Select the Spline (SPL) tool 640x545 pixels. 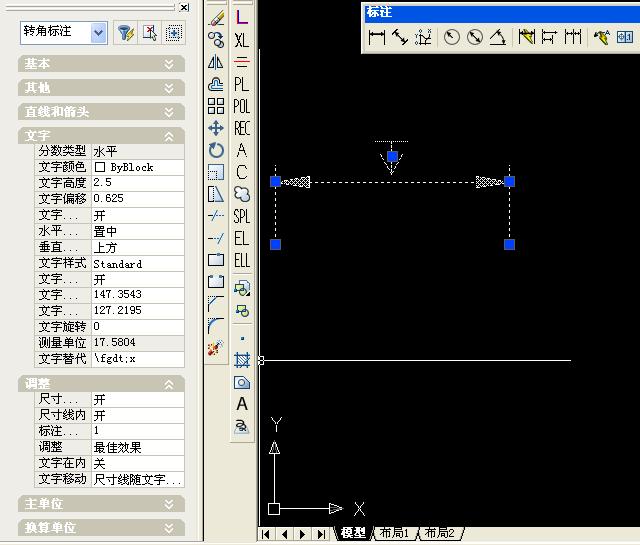[x=242, y=216]
